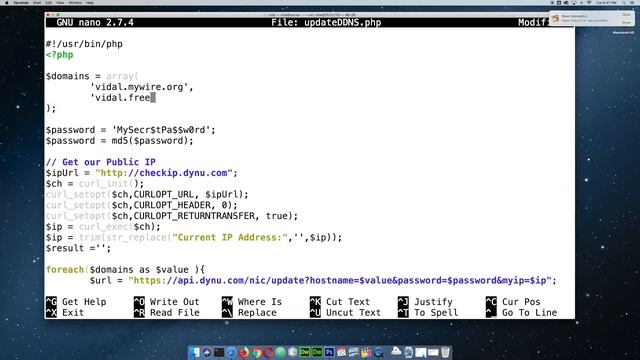640x360 pixels.
Task: Click the '$result ='';' line
Action: pyautogui.click(x=78, y=248)
